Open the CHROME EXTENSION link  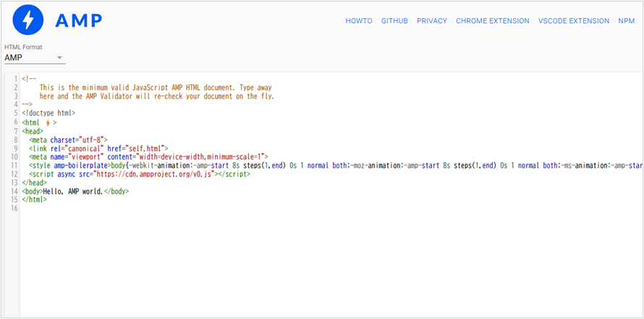493,21
